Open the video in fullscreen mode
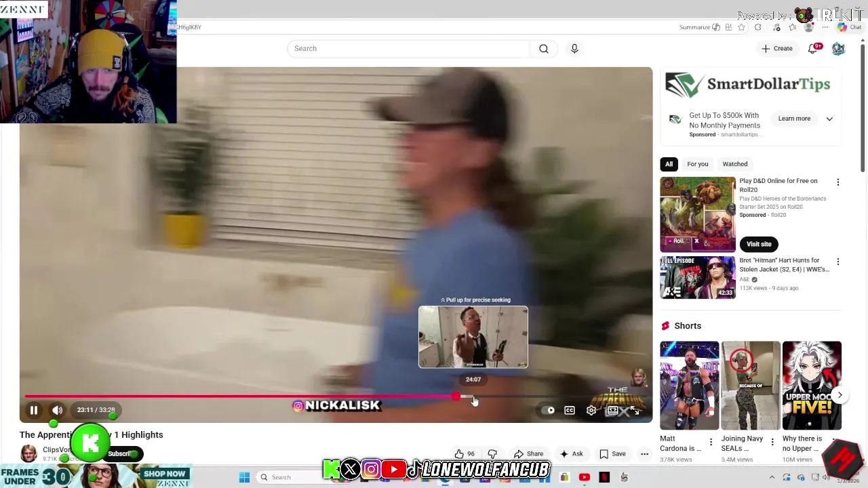The width and height of the screenshot is (868, 488). point(634,410)
